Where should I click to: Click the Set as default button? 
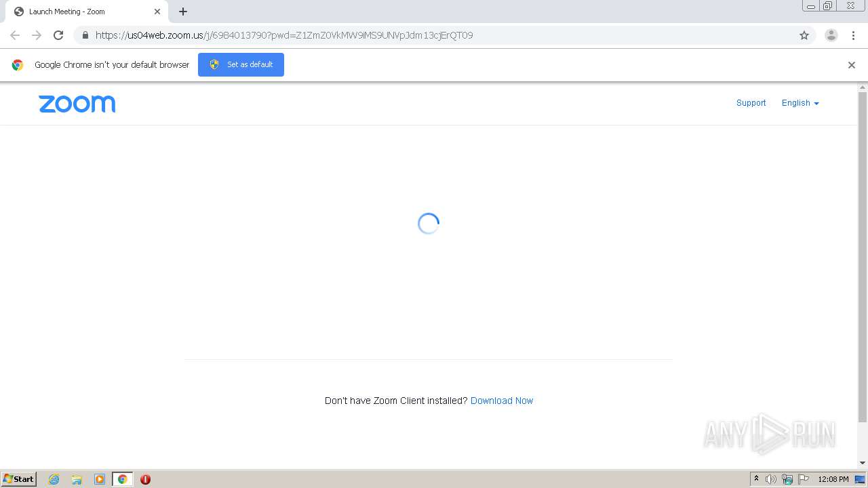point(241,64)
